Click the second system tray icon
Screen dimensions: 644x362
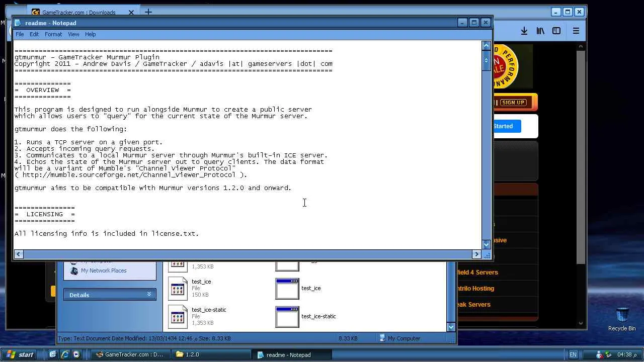pos(608,354)
